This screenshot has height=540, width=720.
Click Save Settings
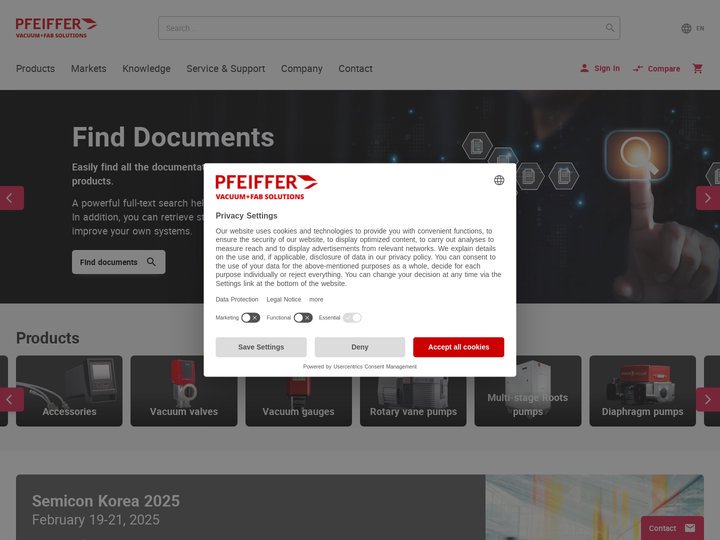coord(261,347)
